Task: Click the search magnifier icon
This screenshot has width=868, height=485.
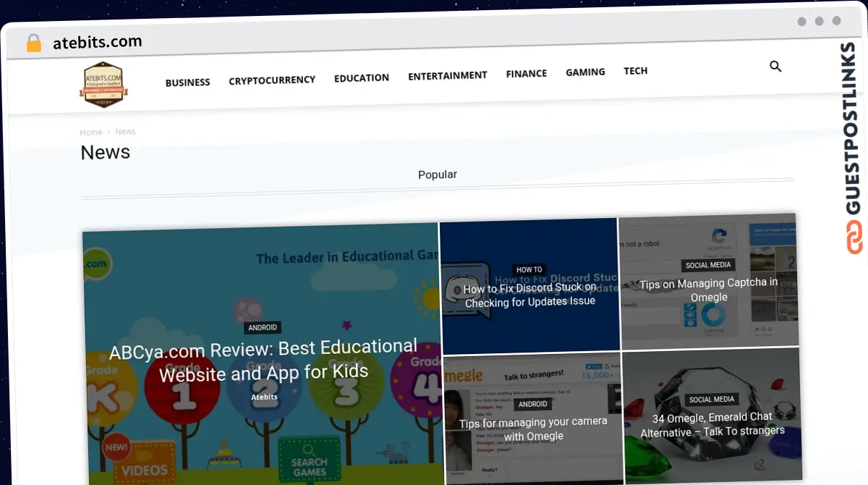Action: click(x=775, y=67)
